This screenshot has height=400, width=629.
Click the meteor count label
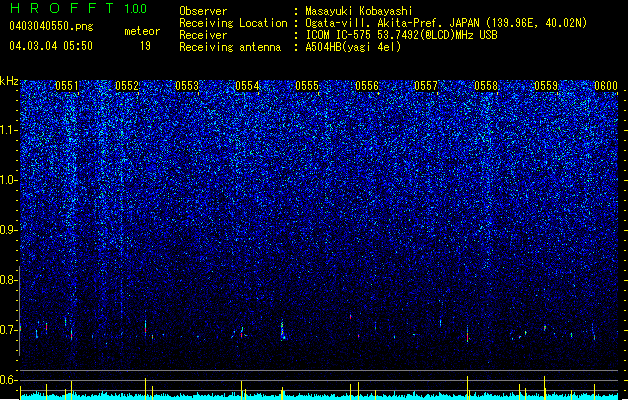[142, 31]
